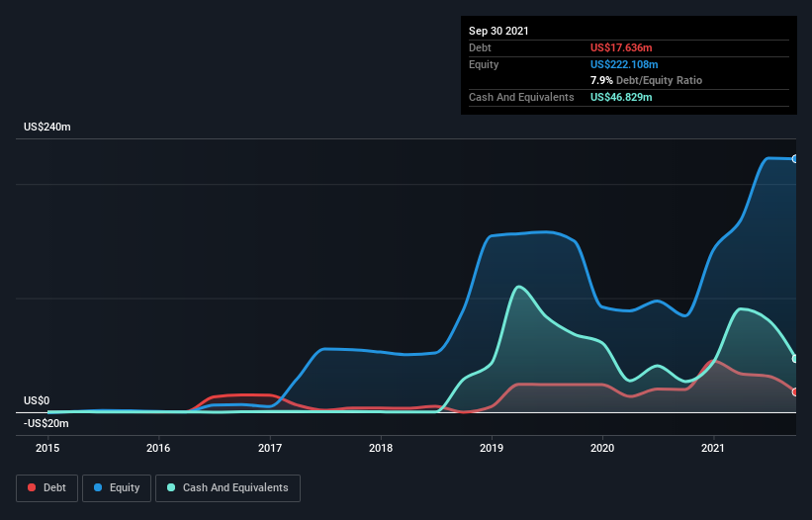Select the 2019 x-axis label

[492, 448]
